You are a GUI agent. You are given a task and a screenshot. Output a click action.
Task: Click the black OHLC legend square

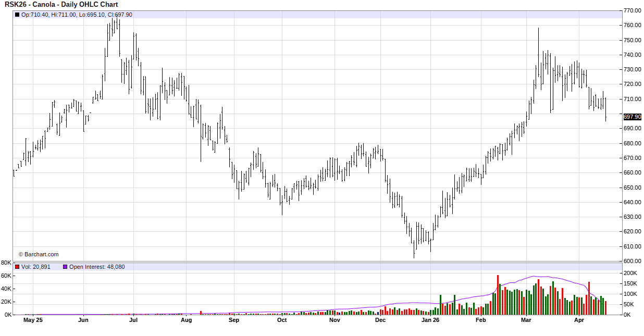[17, 15]
